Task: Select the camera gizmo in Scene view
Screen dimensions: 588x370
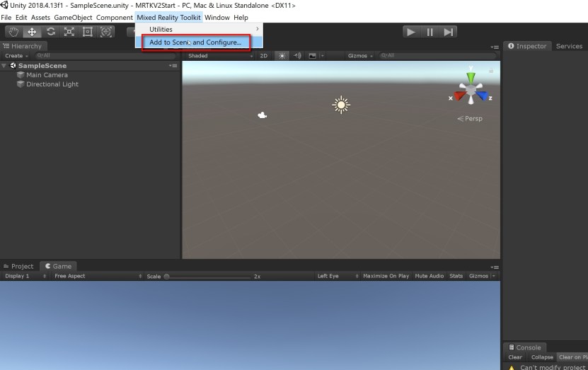Action: coord(262,115)
